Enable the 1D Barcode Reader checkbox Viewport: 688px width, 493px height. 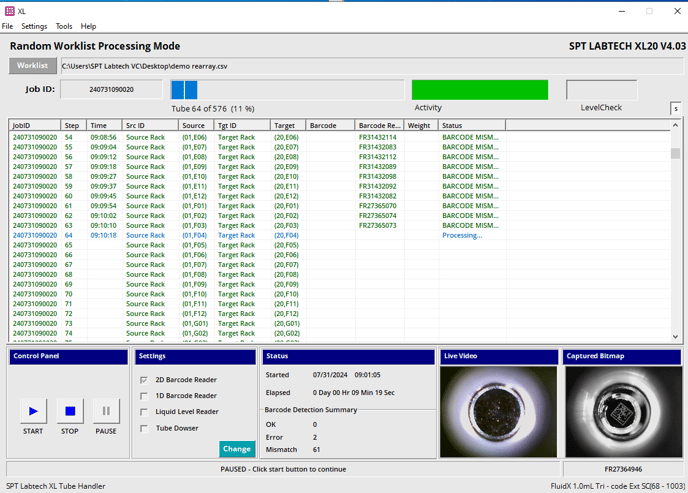point(145,396)
